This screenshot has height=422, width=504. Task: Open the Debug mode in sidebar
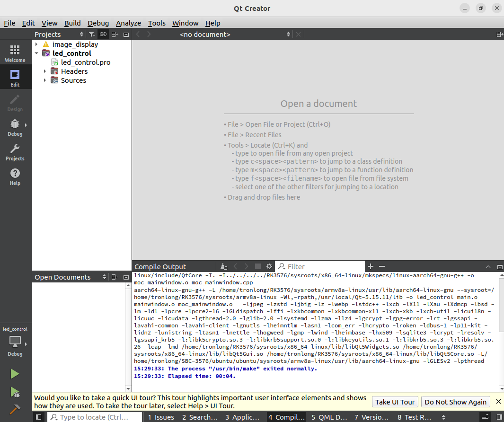[15, 128]
